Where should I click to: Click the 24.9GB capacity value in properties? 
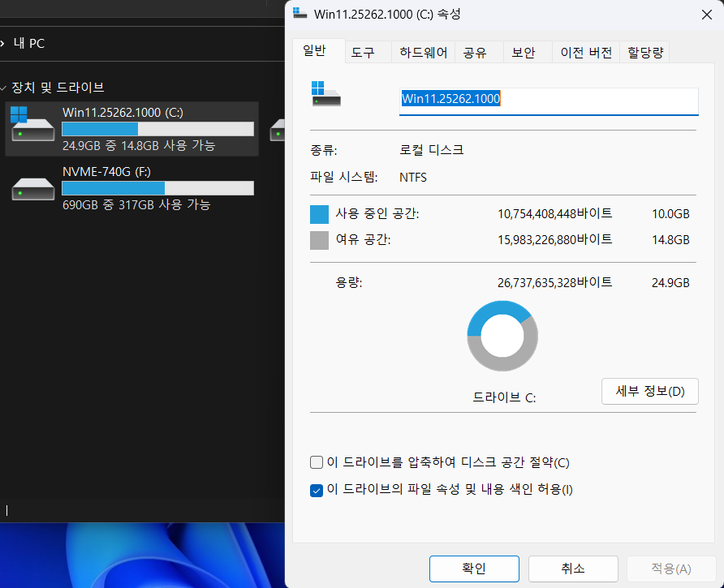pyautogui.click(x=670, y=283)
